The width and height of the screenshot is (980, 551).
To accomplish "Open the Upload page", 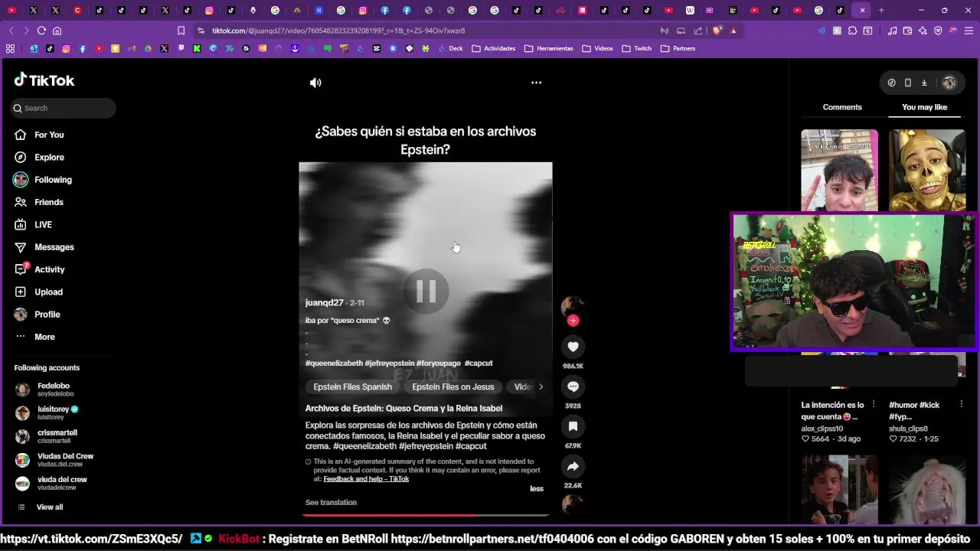I will coord(48,292).
